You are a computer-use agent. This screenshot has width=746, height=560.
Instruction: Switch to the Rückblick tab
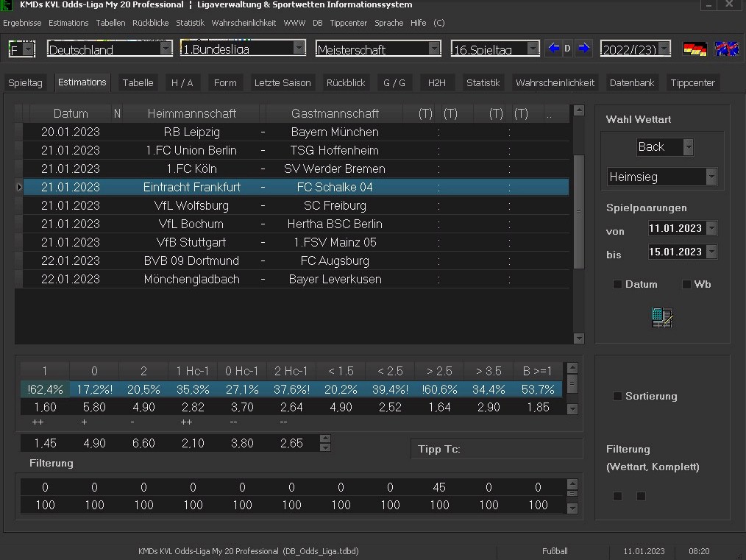tap(346, 83)
